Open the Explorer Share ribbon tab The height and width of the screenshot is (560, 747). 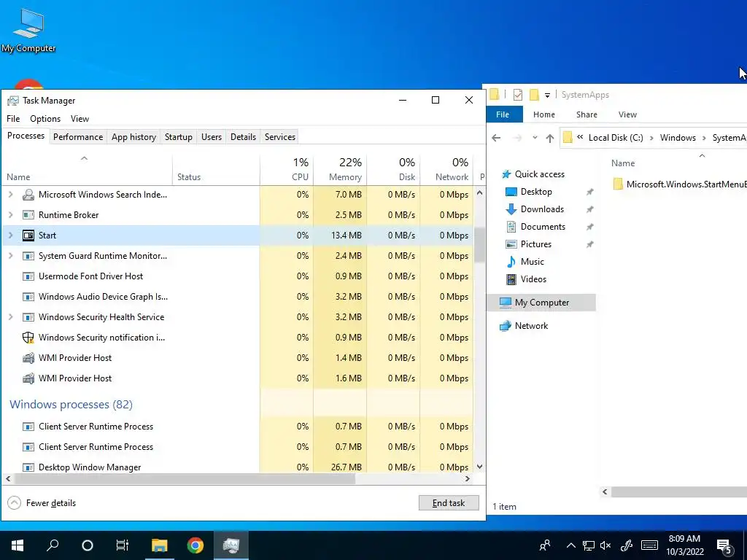point(587,114)
